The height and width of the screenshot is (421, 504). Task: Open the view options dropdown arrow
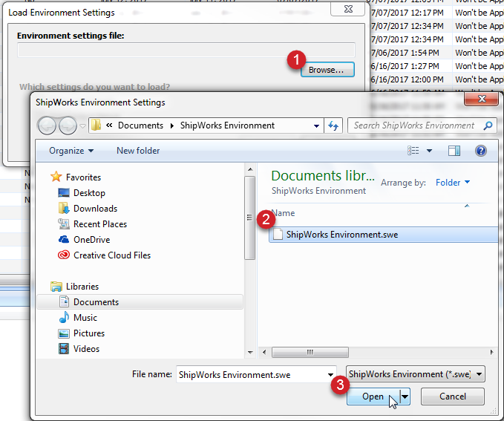tap(430, 151)
